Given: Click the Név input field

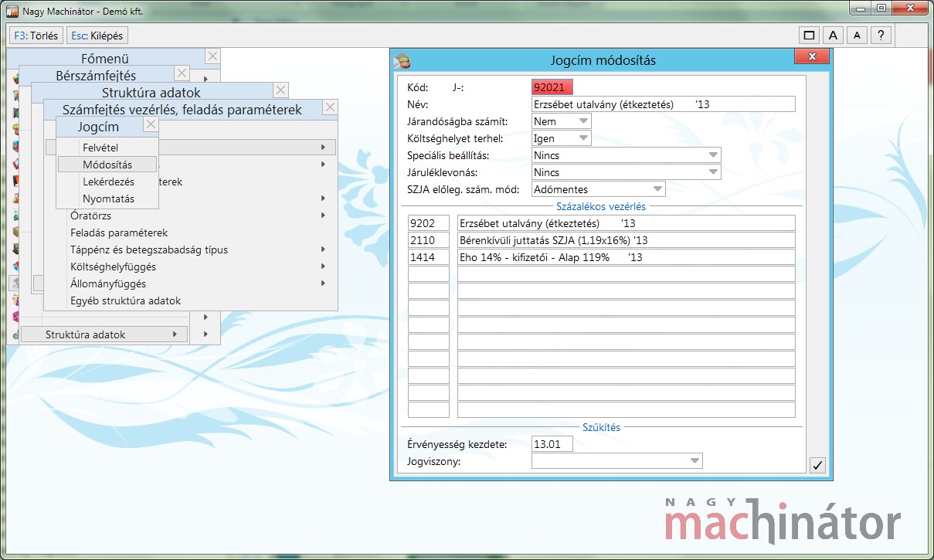Looking at the screenshot, I should click(x=664, y=104).
